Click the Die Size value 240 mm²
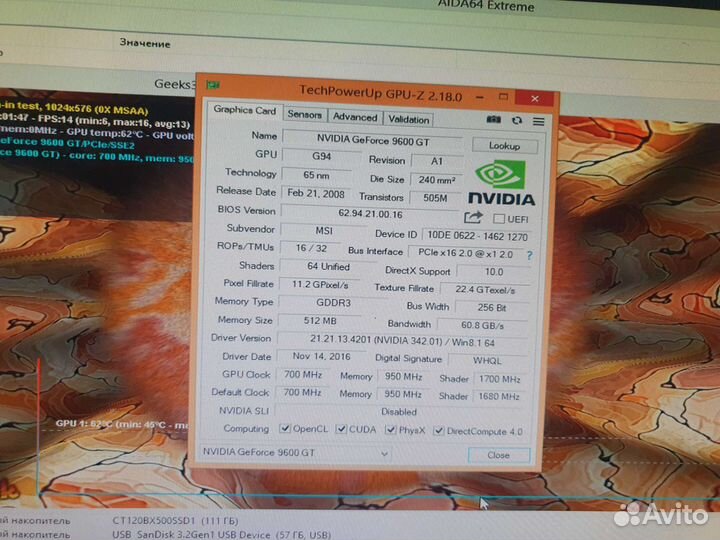Image resolution: width=720 pixels, height=540 pixels. point(436,180)
